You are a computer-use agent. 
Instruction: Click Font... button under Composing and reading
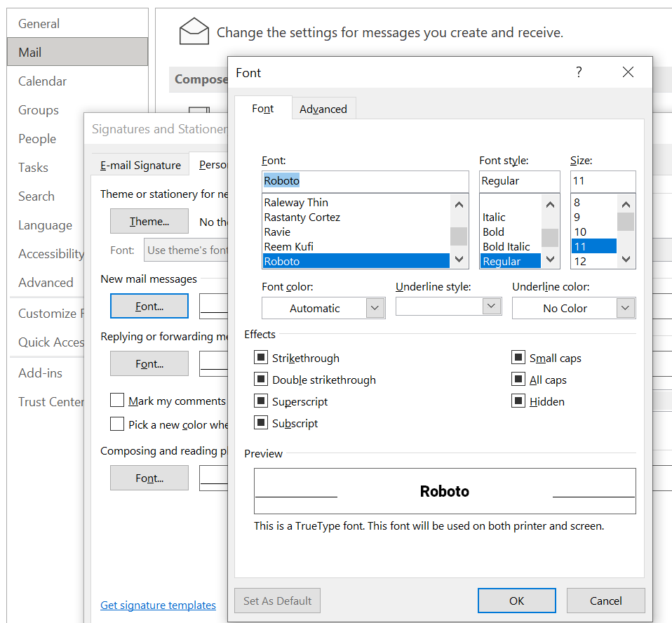149,478
